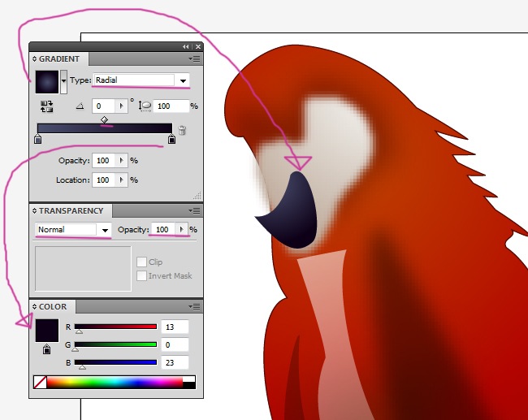Click the gradient midpoint diamond marker

[x=104, y=119]
